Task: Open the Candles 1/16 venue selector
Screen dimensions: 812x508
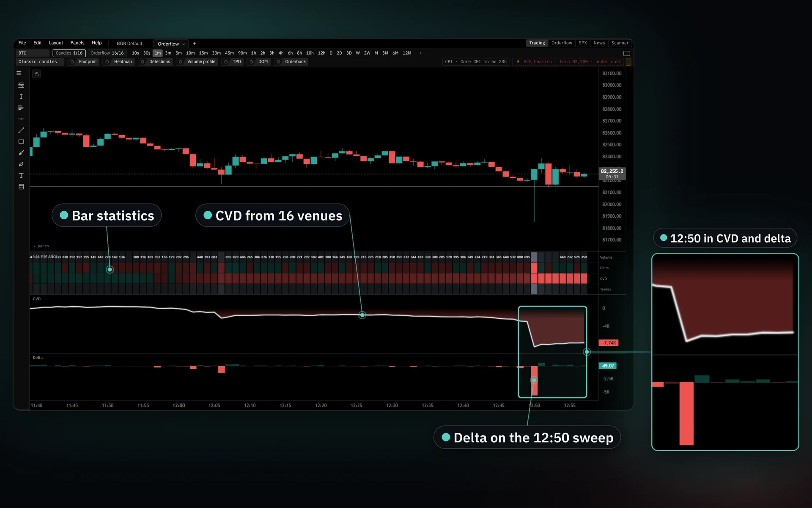Action: (69, 53)
